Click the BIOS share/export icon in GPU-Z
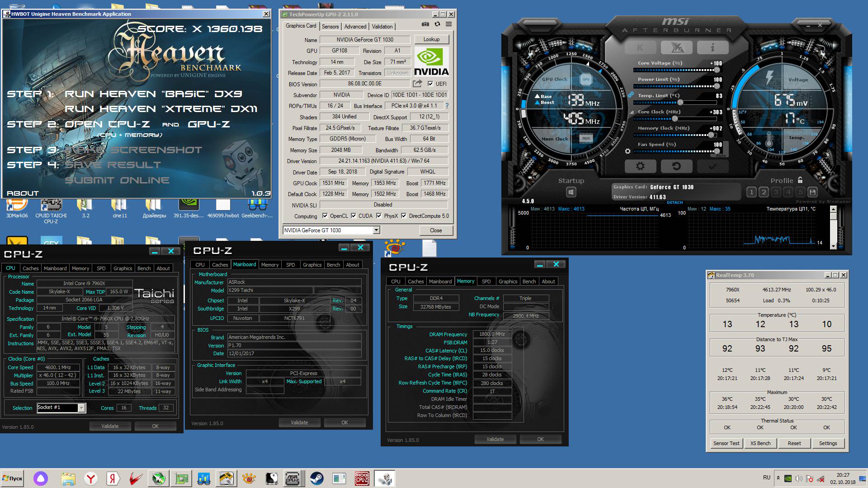Viewport: 868px width, 488px height. pos(417,84)
